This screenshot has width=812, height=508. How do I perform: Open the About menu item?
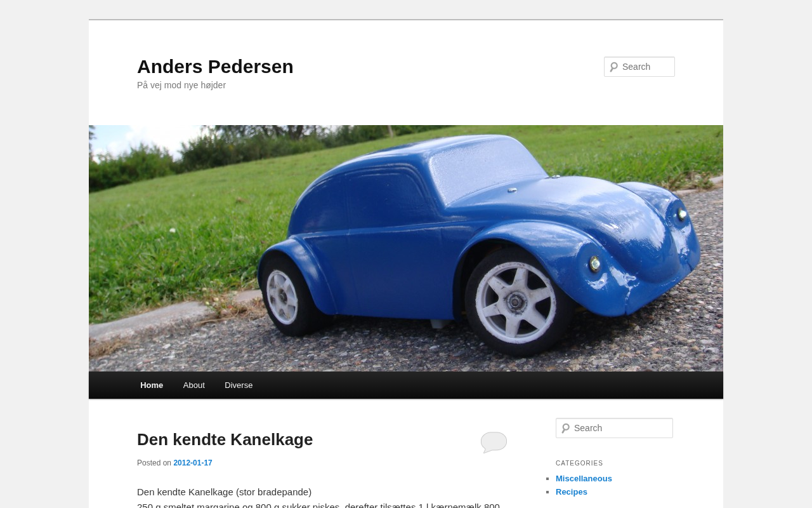194,385
